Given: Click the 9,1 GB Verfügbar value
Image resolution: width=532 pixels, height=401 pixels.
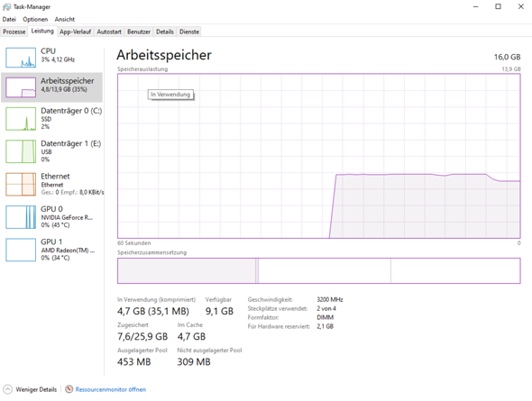Looking at the screenshot, I should click(x=219, y=311).
